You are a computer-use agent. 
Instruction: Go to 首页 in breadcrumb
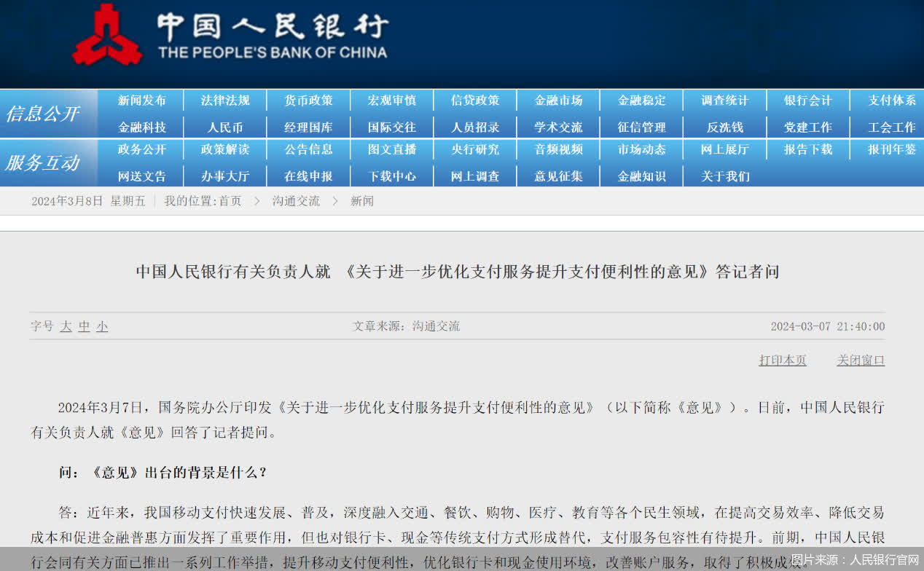(230, 201)
